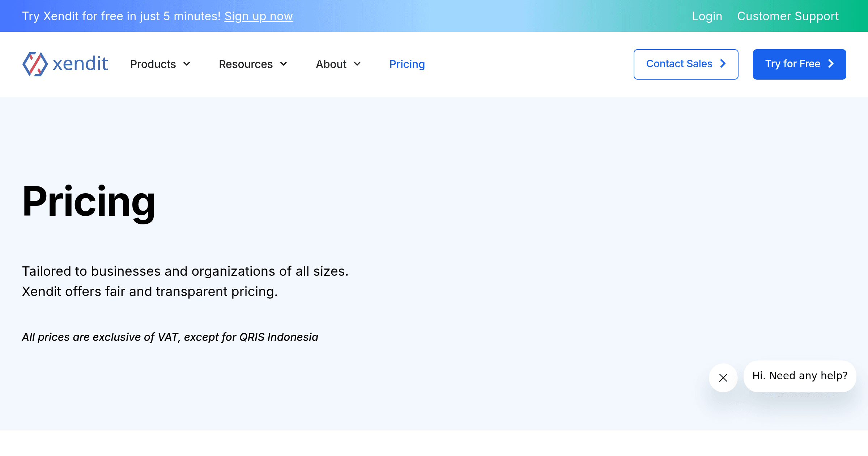The width and height of the screenshot is (868, 456).
Task: Open the Products menu
Action: point(153,64)
